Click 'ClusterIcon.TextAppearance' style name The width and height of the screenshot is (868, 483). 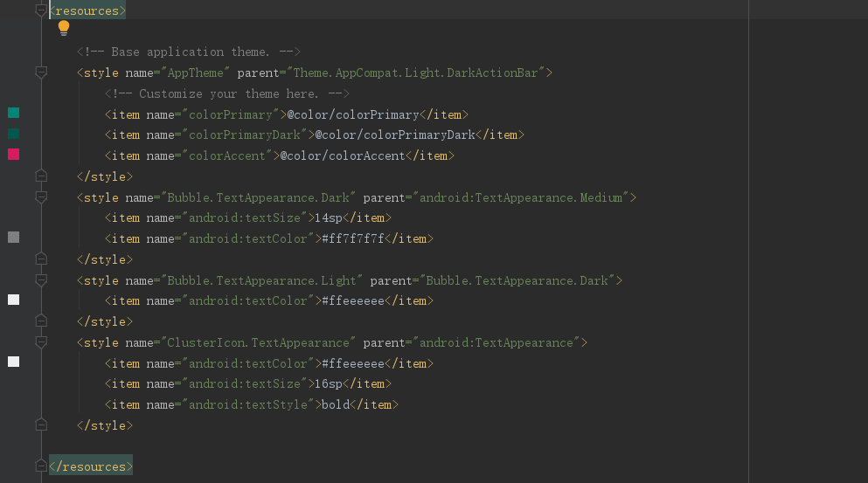click(258, 343)
